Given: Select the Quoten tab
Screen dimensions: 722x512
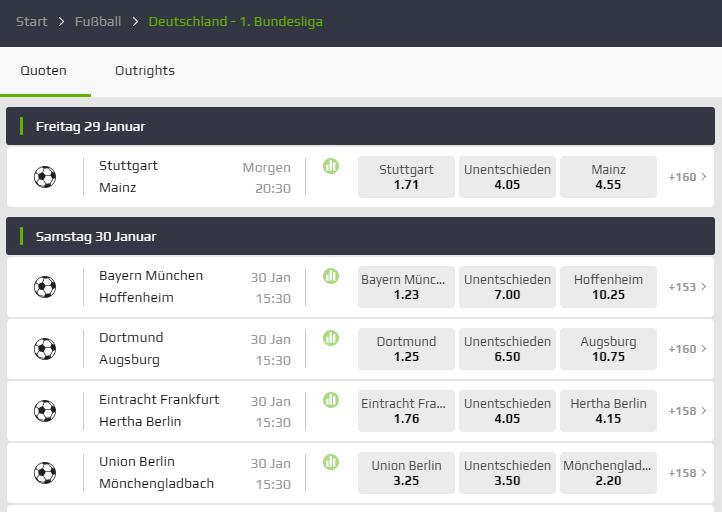Looking at the screenshot, I should (x=44, y=71).
